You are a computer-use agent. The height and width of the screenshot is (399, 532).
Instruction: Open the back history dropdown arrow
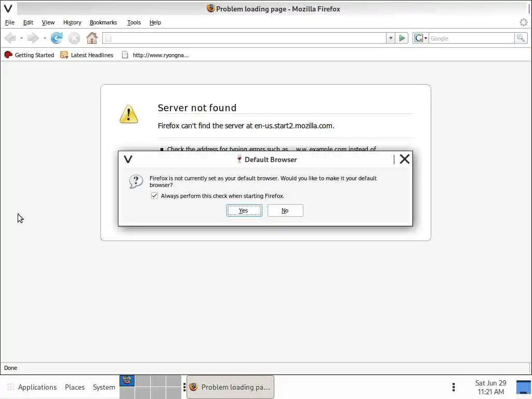(x=21, y=38)
